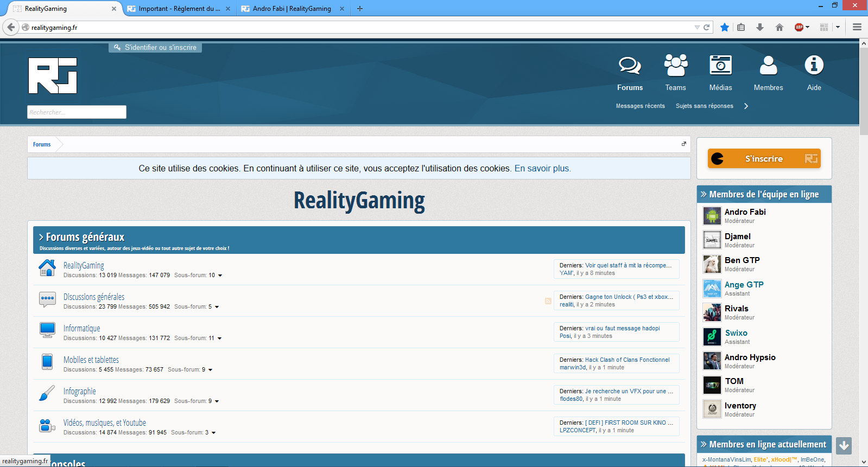The image size is (868, 467).
Task: Bookmark this page with the star icon
Action: (x=725, y=27)
